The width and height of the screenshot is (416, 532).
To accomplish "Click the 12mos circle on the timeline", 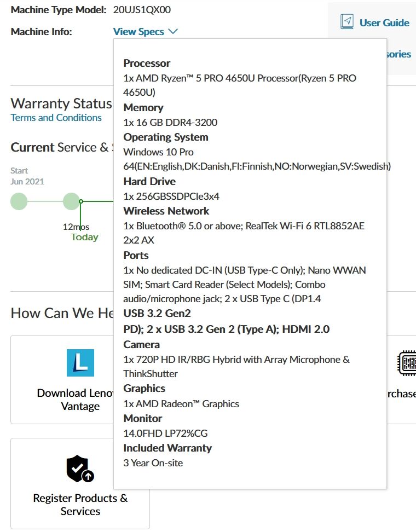I will (x=71, y=201).
